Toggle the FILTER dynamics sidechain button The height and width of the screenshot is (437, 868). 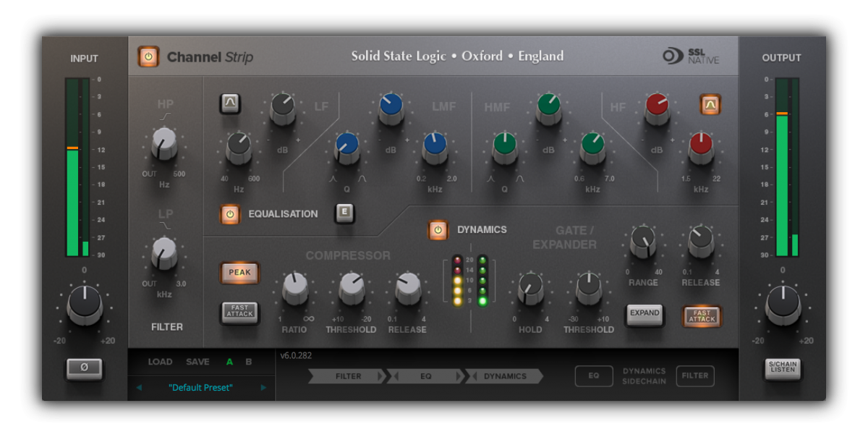(x=695, y=376)
